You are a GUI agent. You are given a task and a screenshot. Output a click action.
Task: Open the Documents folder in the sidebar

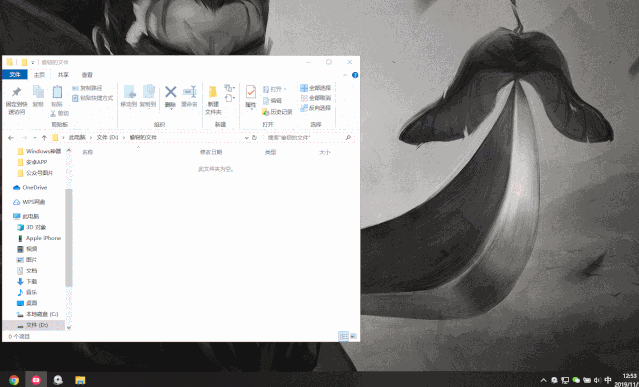(x=27, y=271)
